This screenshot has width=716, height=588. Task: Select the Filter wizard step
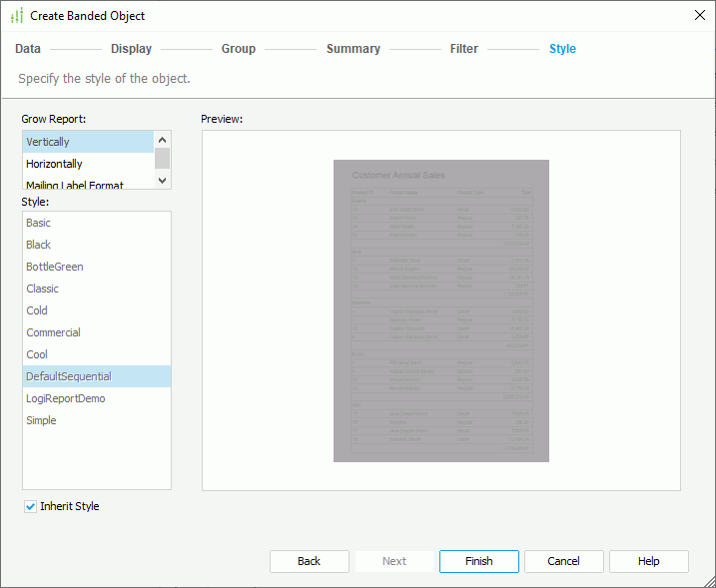pyautogui.click(x=463, y=49)
